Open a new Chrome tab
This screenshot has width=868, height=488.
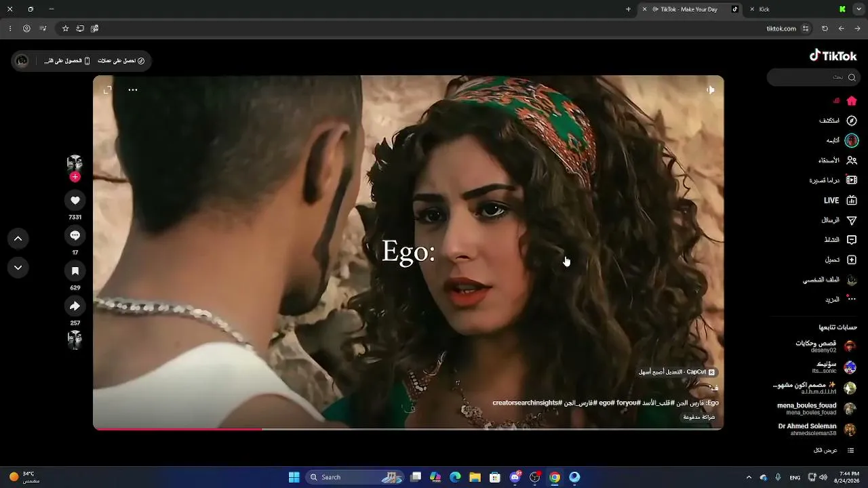628,9
